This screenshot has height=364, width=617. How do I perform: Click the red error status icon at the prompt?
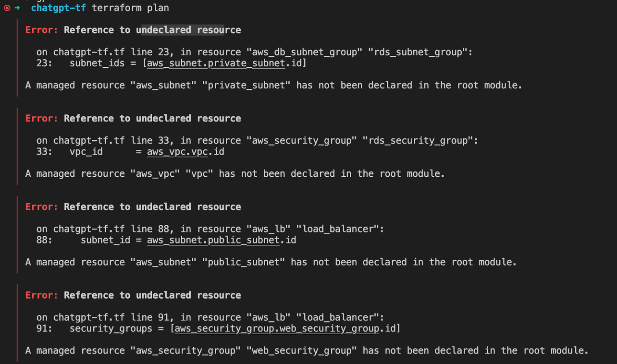pos(7,8)
